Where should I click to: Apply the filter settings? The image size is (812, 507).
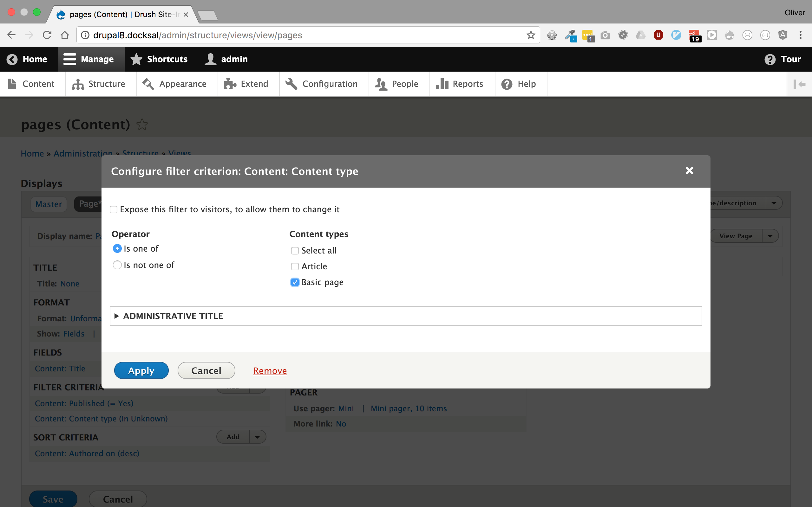point(141,370)
